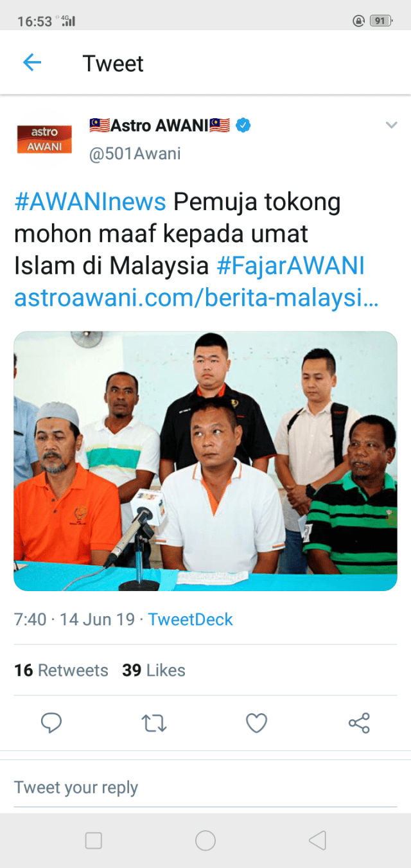This screenshot has width=411, height=868.
Task: Tap the TweetDeck source link
Action: click(190, 619)
